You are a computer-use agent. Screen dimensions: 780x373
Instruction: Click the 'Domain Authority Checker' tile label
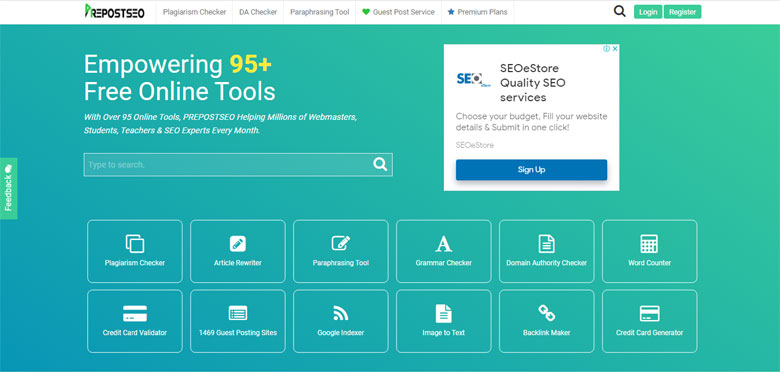tap(547, 263)
